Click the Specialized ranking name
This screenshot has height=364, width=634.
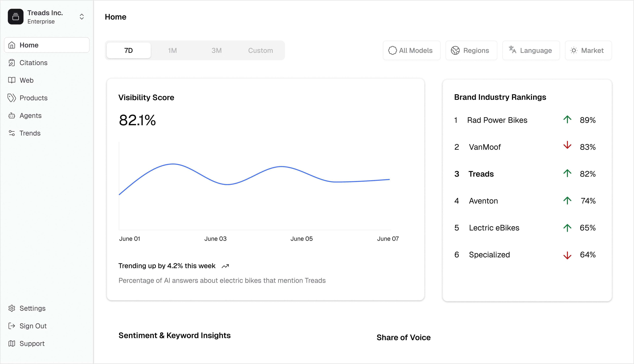489,255
